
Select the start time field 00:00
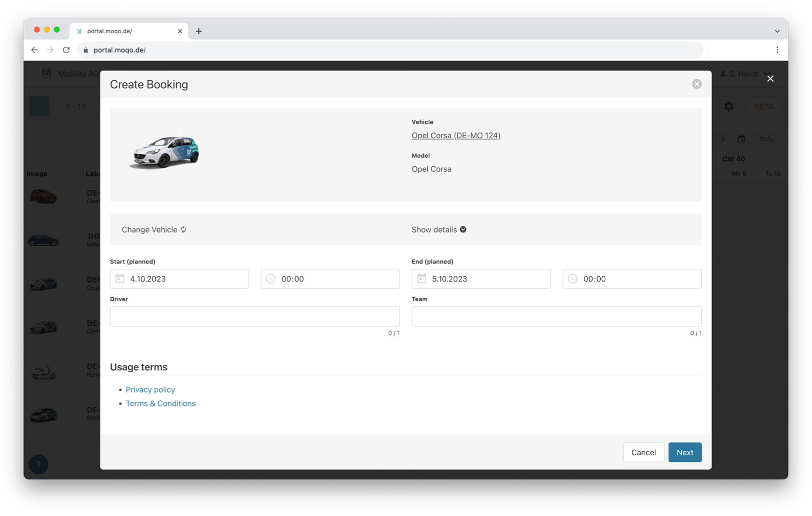(330, 278)
